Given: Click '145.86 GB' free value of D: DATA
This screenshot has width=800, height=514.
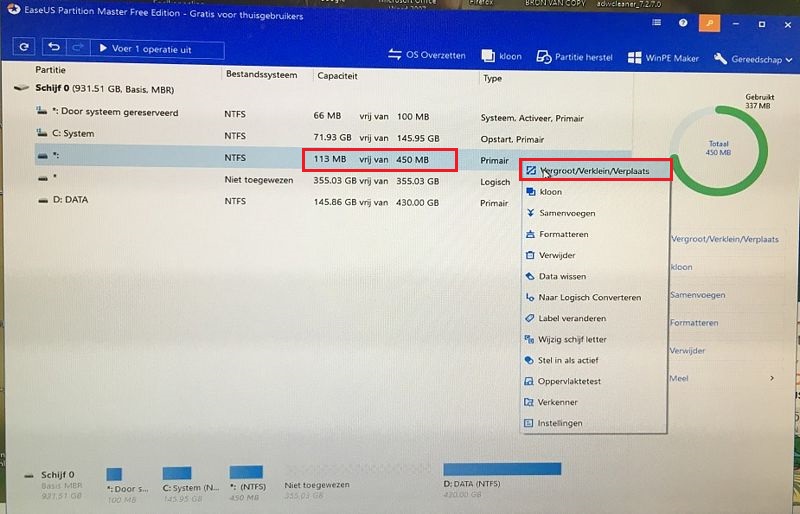Looking at the screenshot, I should point(335,202).
